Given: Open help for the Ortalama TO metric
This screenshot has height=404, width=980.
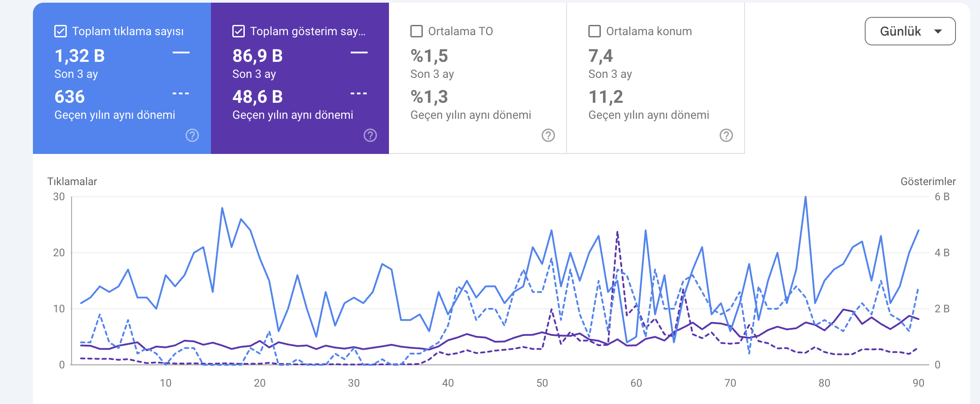Looking at the screenshot, I should coord(548,135).
